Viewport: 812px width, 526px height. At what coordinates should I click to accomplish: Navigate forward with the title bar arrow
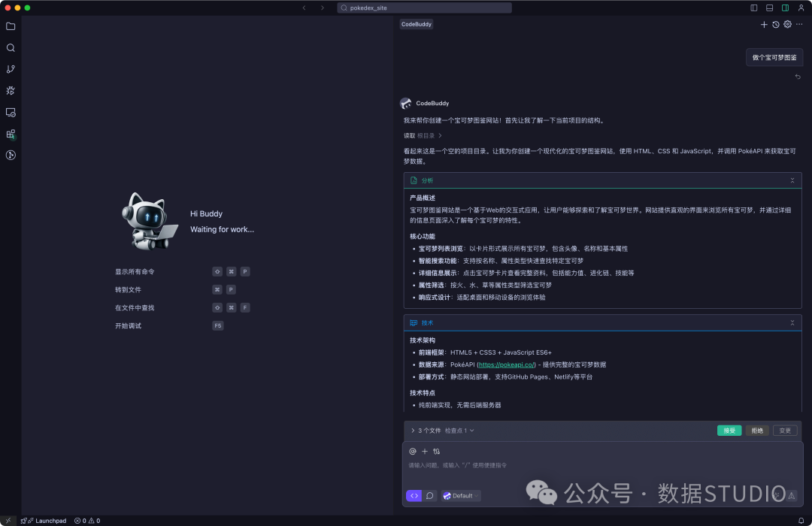(322, 8)
